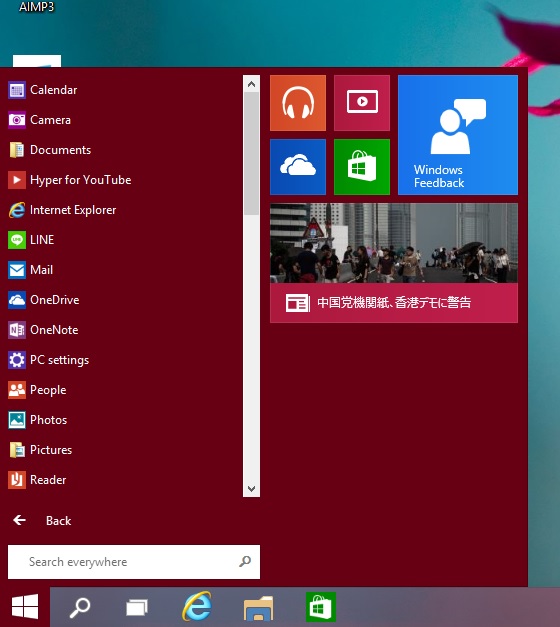Select the PC settings label
The width and height of the screenshot is (560, 627).
pyautogui.click(x=59, y=360)
